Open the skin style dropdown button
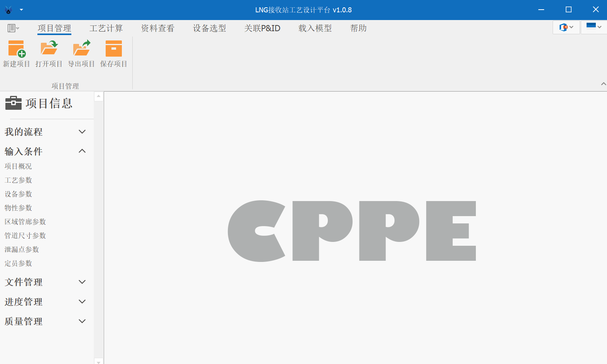The image size is (607, 364). point(566,27)
